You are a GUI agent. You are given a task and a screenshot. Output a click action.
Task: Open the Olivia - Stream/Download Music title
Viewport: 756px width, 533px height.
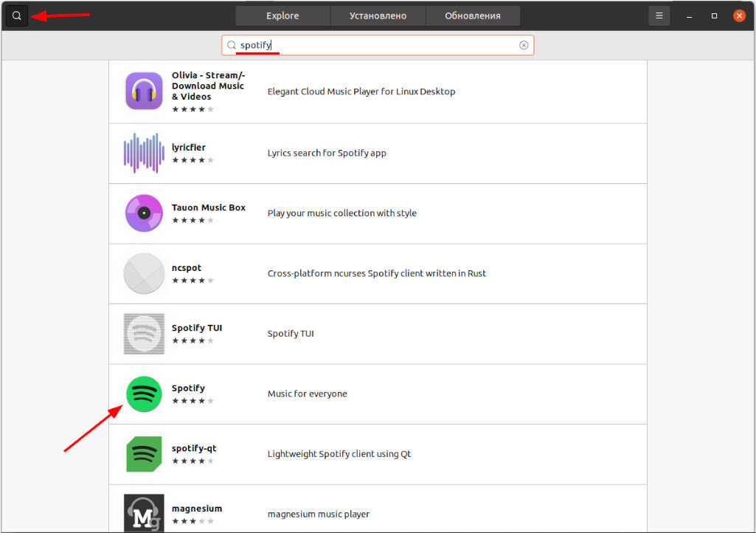point(208,86)
